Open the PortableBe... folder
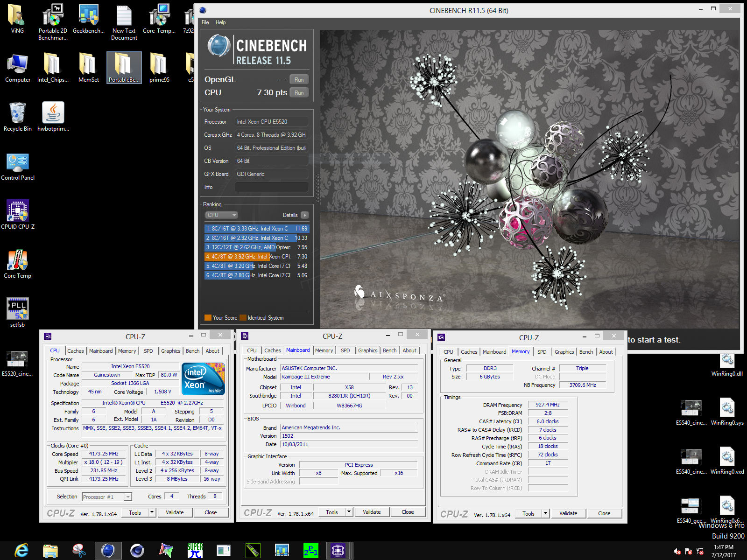747x560 pixels. click(x=124, y=68)
